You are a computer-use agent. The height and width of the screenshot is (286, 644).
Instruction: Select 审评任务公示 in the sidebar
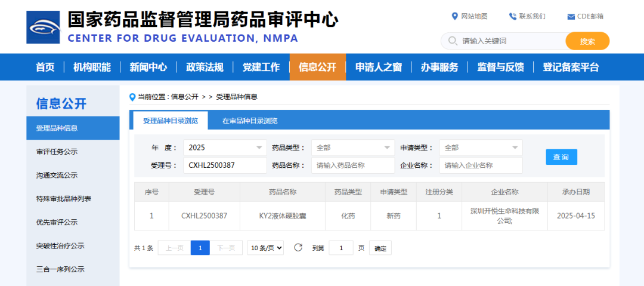click(x=73, y=152)
